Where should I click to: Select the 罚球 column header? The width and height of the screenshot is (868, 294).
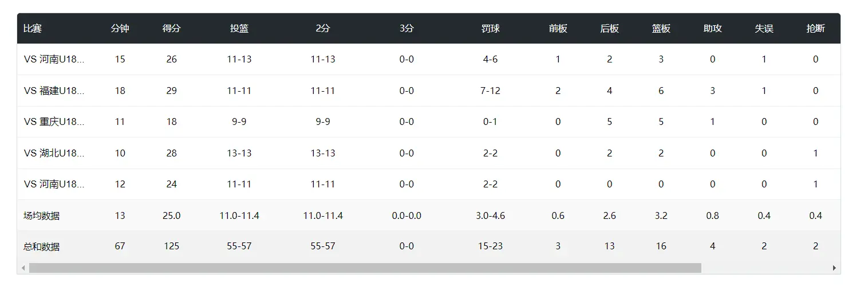pyautogui.click(x=490, y=29)
